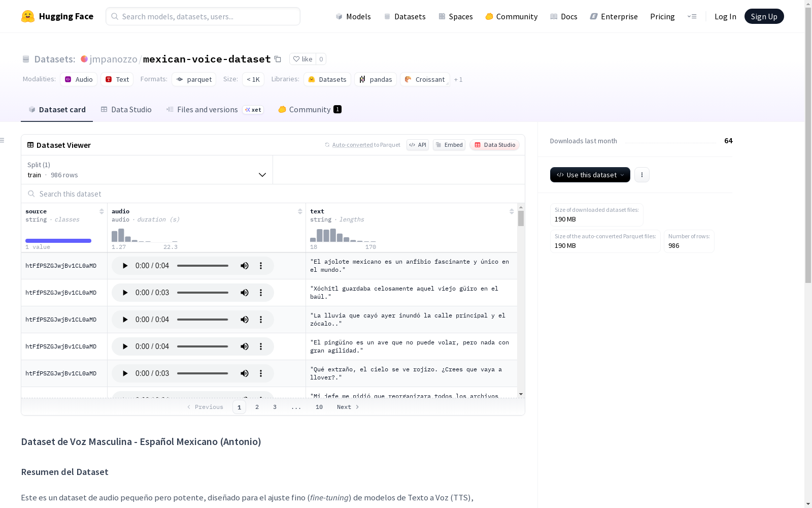Play the audio for the pingüino row
Image resolution: width=812 pixels, height=508 pixels.
coord(125,346)
